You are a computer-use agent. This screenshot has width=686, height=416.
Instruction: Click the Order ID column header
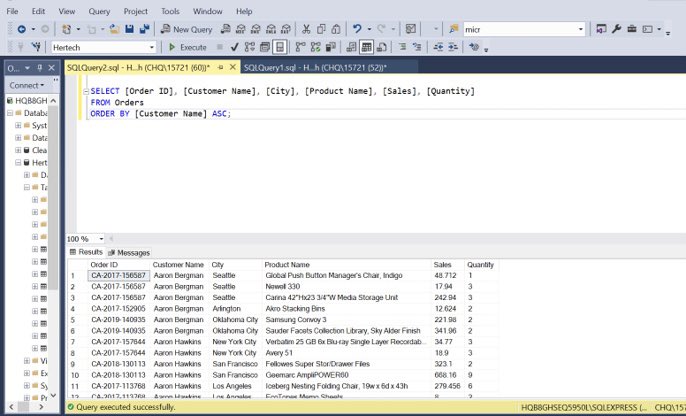[x=104, y=265]
